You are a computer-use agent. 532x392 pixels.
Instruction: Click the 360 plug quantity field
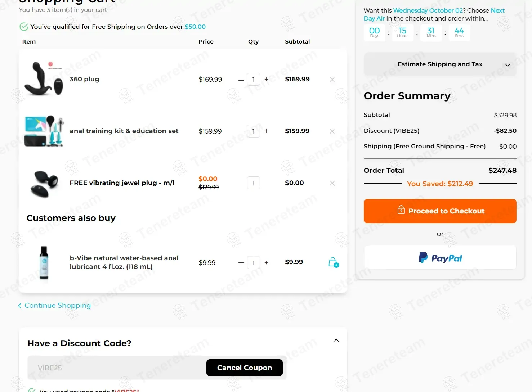coord(254,80)
